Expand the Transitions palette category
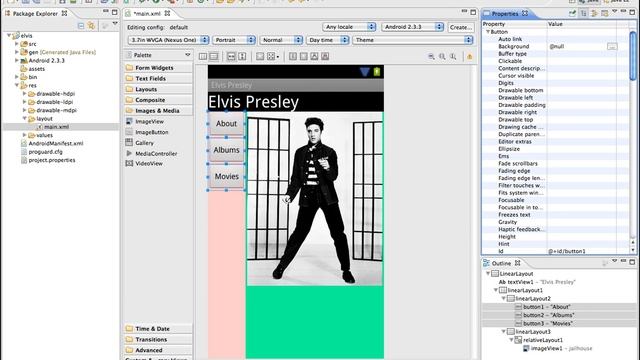The image size is (640, 360). point(158,340)
